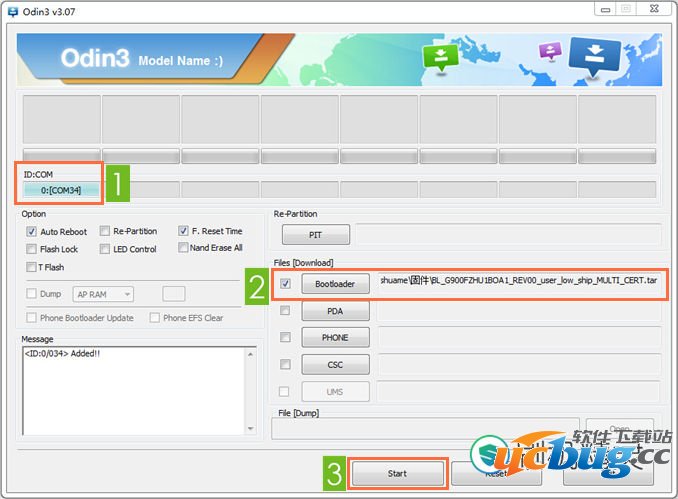Click the PDA file button
Viewport: 678px width, 499px height.
point(335,311)
